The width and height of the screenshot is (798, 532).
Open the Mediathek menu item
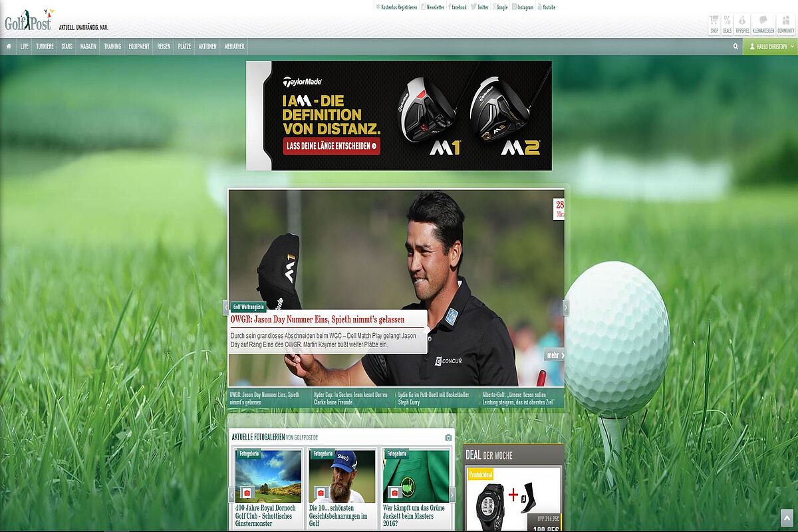click(x=234, y=47)
